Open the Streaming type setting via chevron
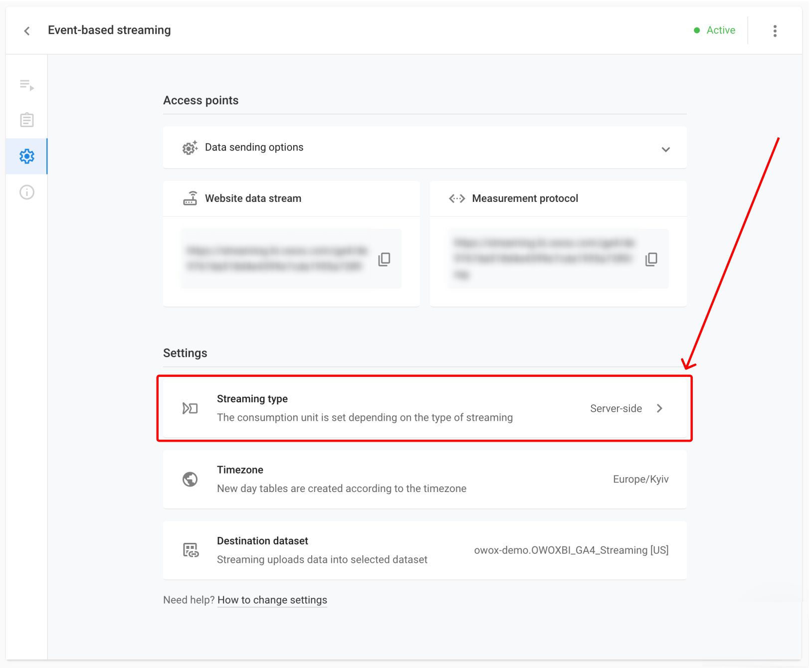 coord(659,408)
